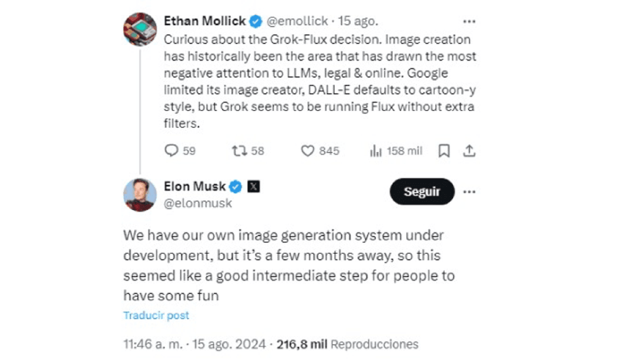Image resolution: width=644 pixels, height=362 pixels.
Task: Click the reply icon on Ethan Mollick's post
Action: [x=172, y=150]
